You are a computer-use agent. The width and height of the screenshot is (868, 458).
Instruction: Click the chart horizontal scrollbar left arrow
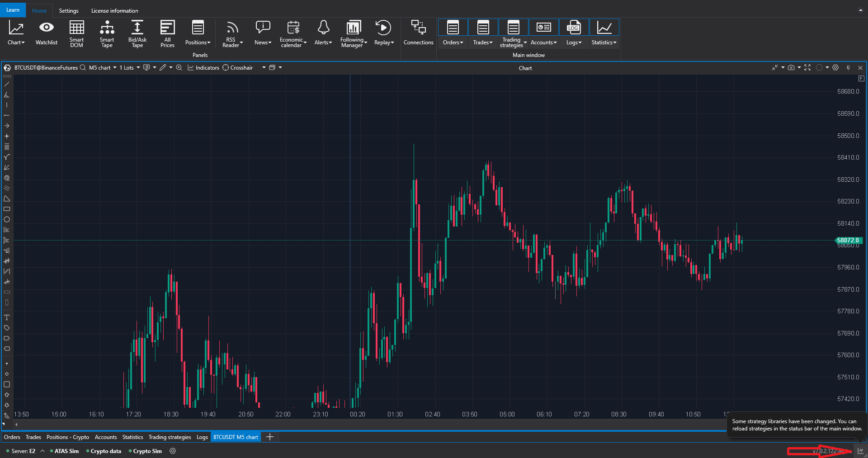coord(17,425)
